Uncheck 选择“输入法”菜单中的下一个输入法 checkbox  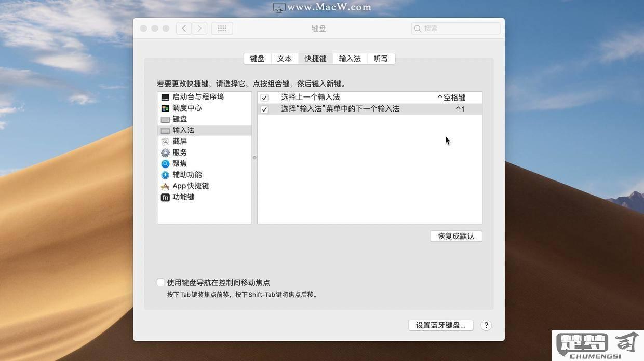pyautogui.click(x=264, y=109)
